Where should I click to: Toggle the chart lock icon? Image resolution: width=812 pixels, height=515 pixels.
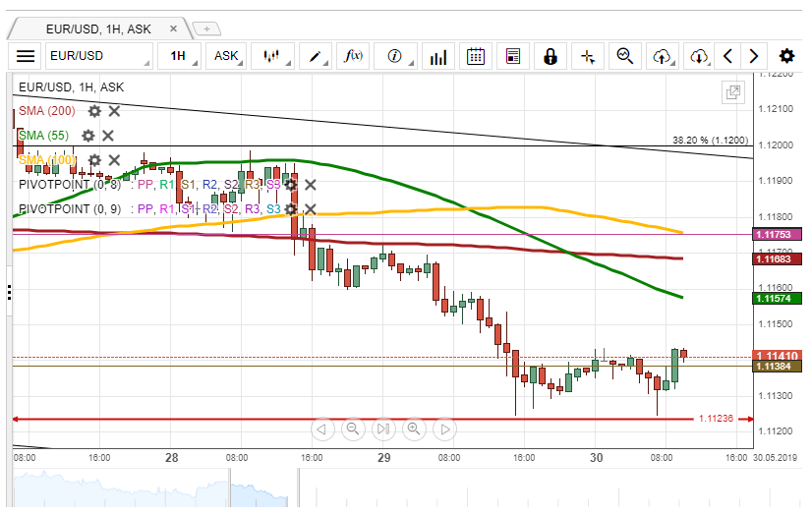550,56
